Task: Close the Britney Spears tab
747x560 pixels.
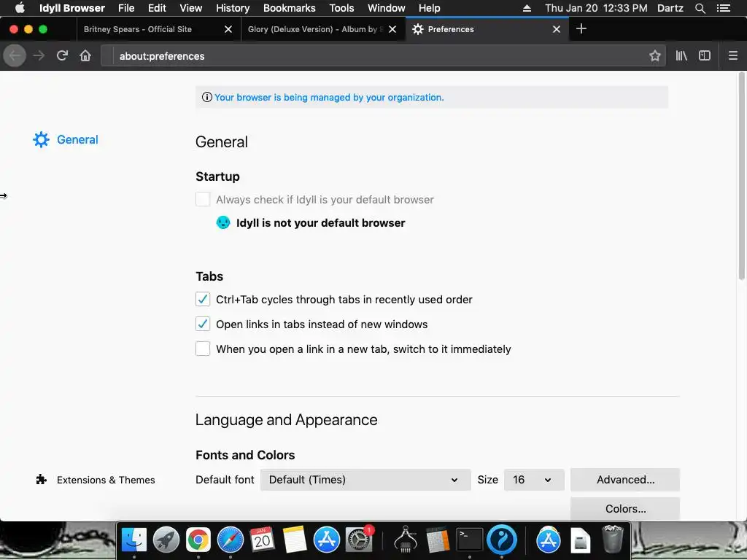Action: [x=228, y=29]
